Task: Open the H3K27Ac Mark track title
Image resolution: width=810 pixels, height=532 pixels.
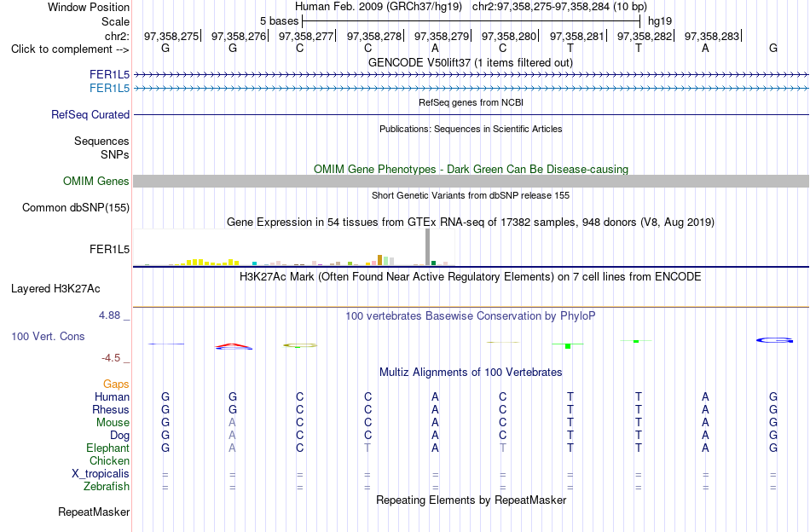Action: tap(471, 276)
